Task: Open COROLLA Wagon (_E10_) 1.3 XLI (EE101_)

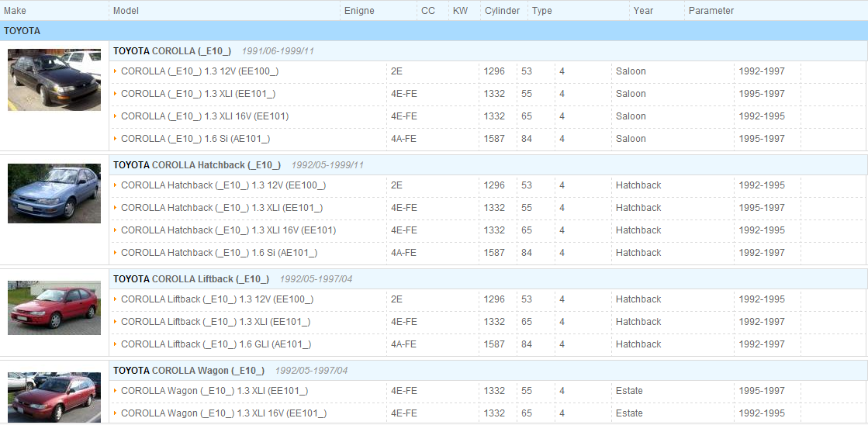Action: click(x=214, y=391)
